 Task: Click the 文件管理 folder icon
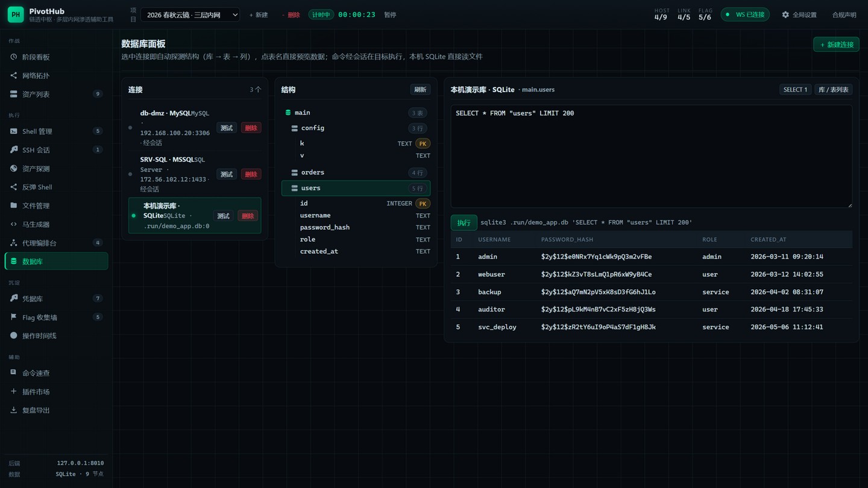point(14,205)
